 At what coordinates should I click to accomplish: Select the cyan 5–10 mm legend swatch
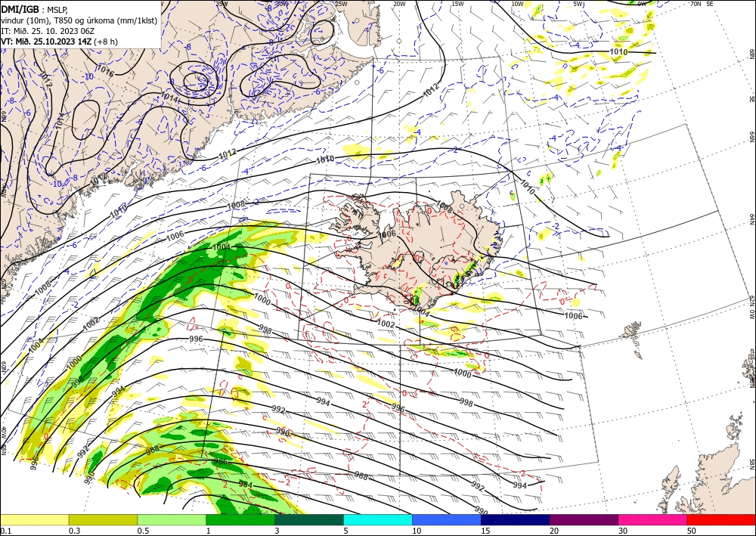click(378, 519)
